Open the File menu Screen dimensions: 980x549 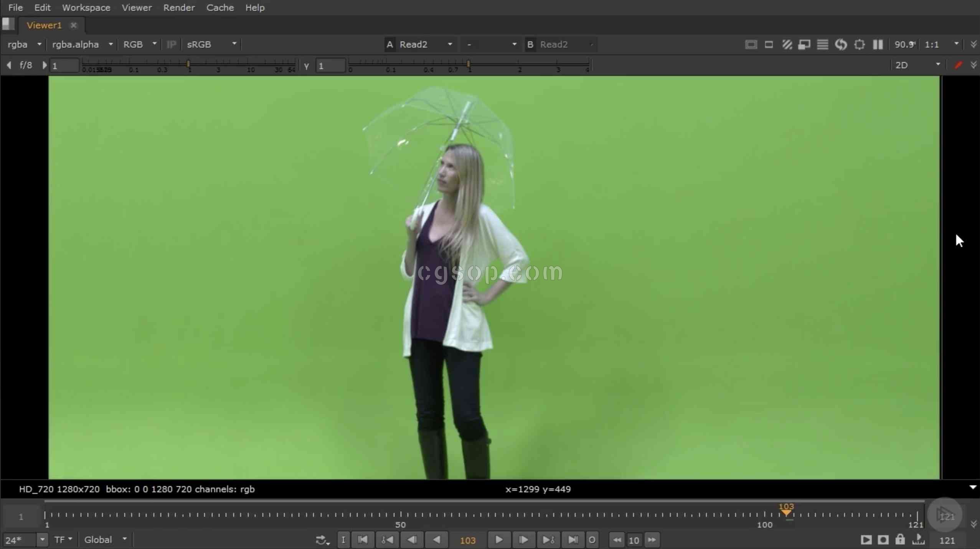(15, 7)
